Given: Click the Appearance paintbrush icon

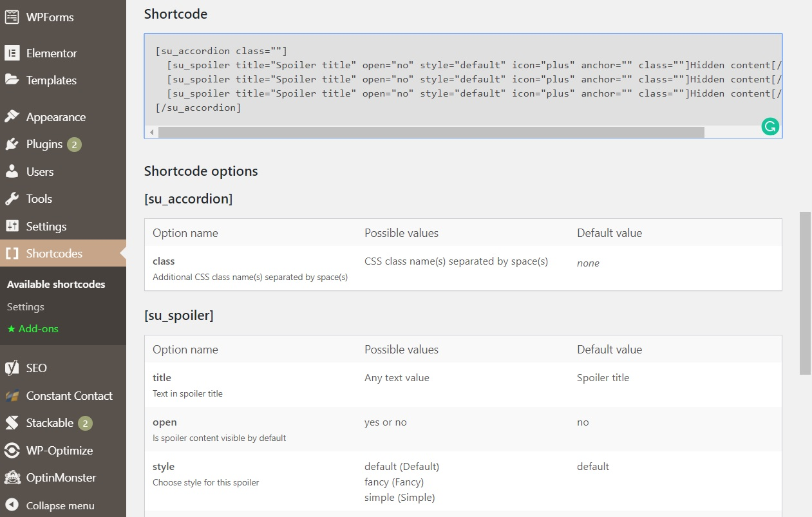Looking at the screenshot, I should point(12,117).
